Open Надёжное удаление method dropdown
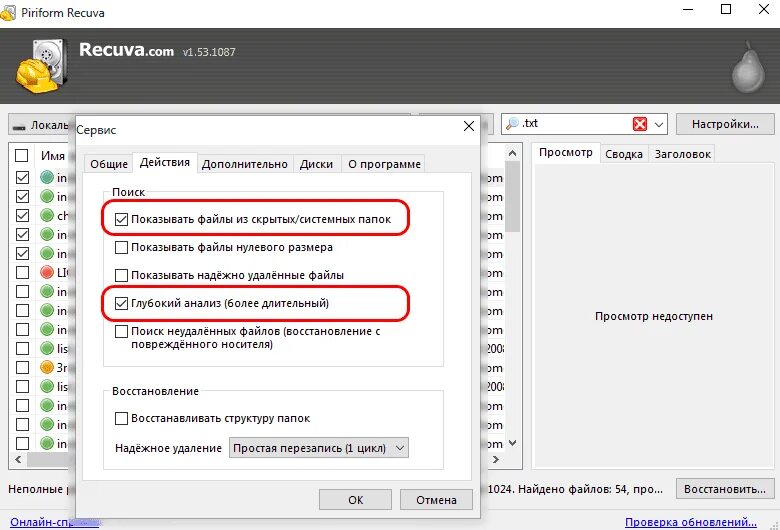This screenshot has width=780, height=530. [319, 448]
